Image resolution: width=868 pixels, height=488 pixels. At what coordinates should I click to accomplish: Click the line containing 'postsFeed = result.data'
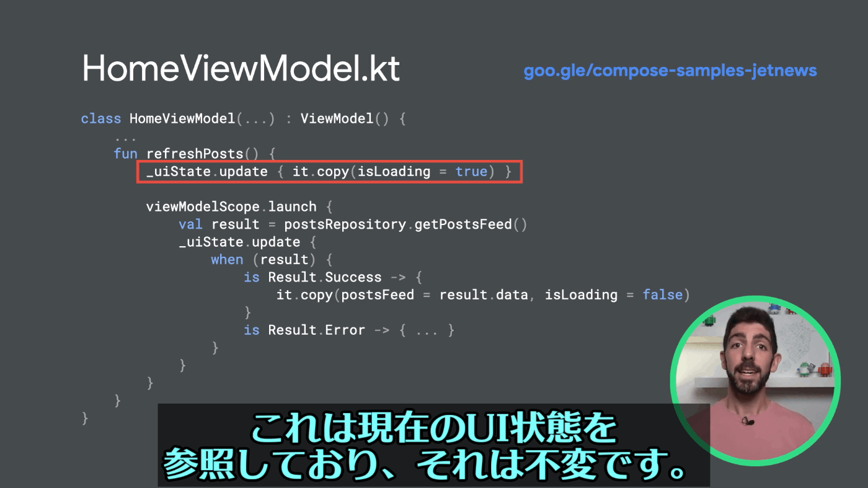point(483,295)
